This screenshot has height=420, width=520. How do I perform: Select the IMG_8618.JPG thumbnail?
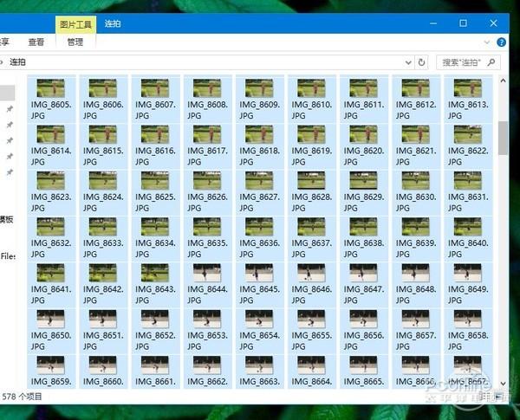[x=259, y=134]
